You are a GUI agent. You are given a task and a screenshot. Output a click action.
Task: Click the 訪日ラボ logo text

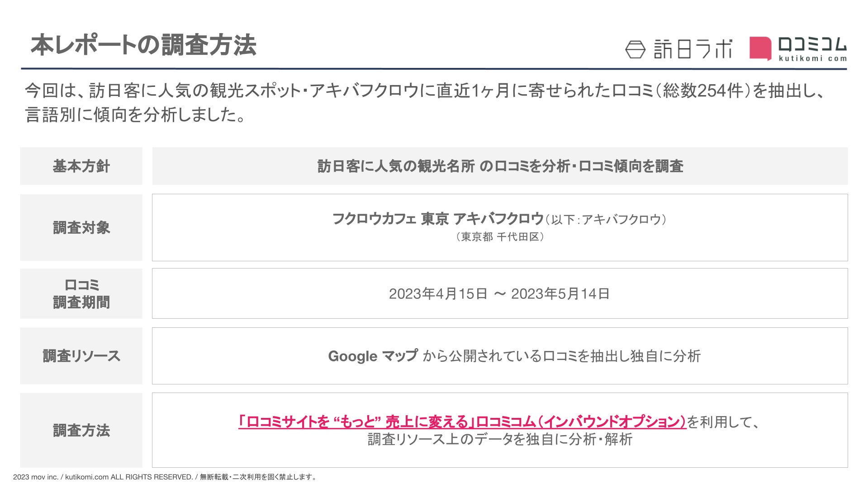(693, 49)
